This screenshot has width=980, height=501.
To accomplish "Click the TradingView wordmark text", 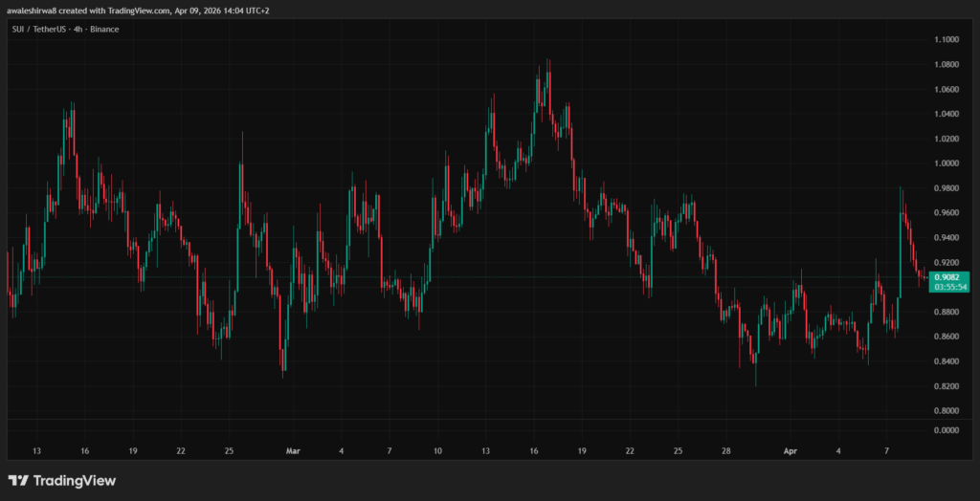I will point(74,480).
